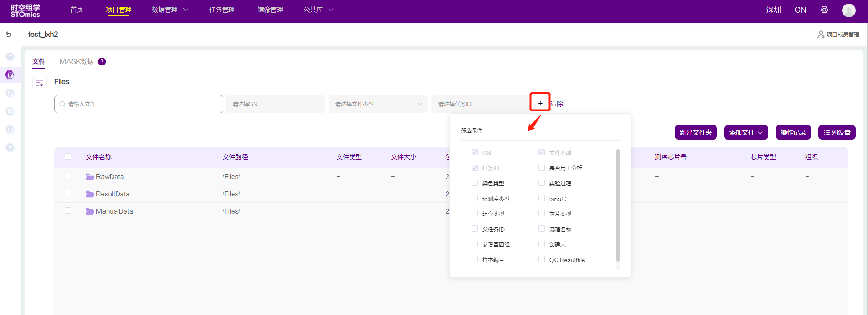Expand the 数据管理 menu
The width and height of the screenshot is (868, 315).
pyautogui.click(x=169, y=10)
